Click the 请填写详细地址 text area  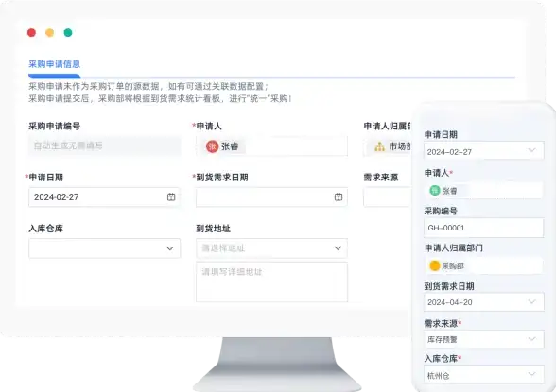point(271,281)
